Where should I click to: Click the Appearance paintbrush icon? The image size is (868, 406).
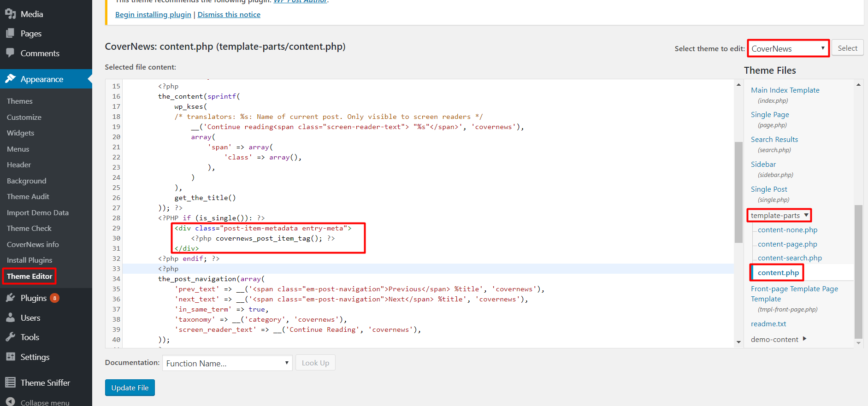pyautogui.click(x=10, y=79)
